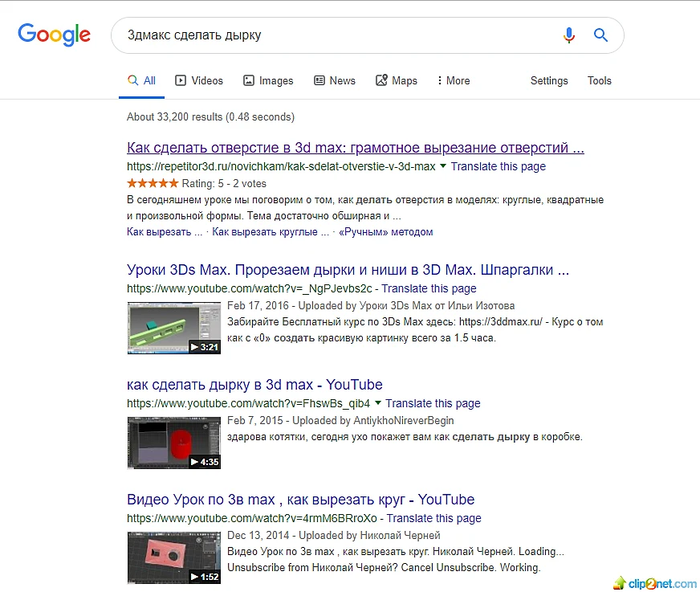Open 'Уроки 3Ds Max. Прорезаем дырки' result
The height and width of the screenshot is (592, 700).
[x=348, y=270]
